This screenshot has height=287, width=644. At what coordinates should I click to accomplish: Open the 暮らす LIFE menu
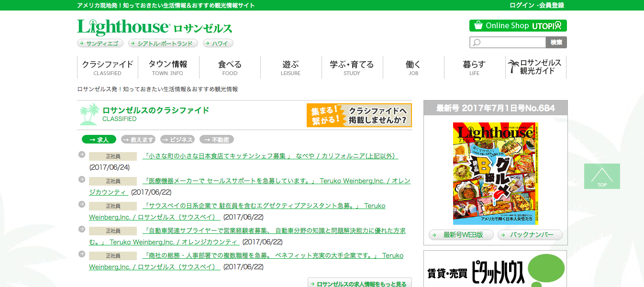tap(474, 67)
